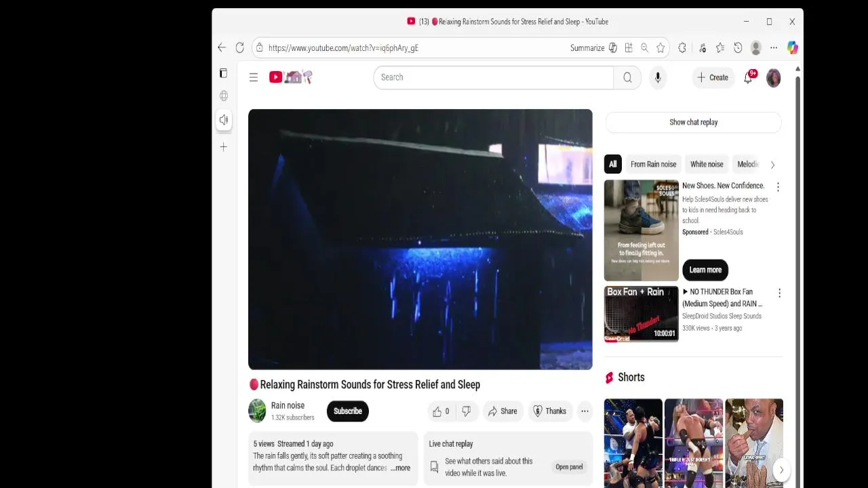Open the YouTube account avatar menu
868x488 pixels.
(773, 77)
